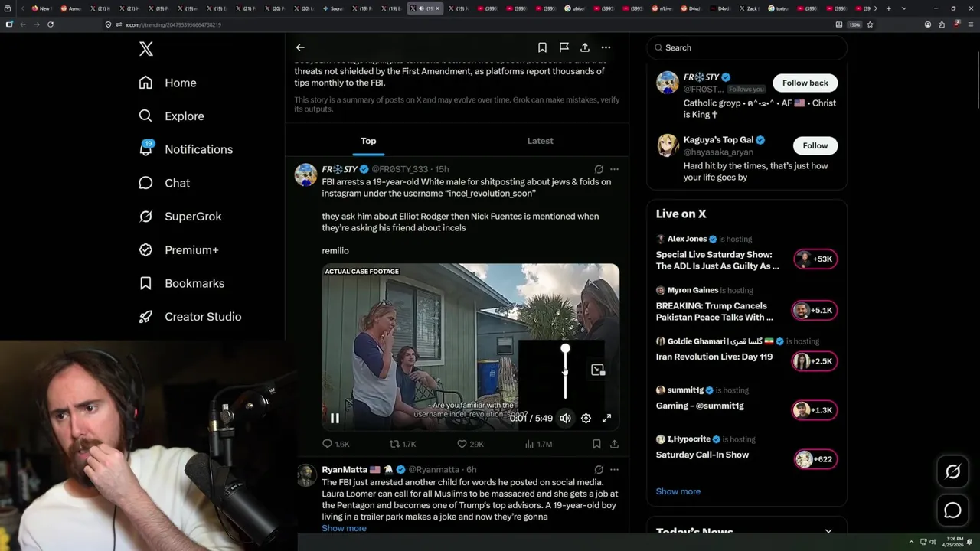Screen dimensions: 980x551
Task: Toggle picture-in-picture icon on video
Action: click(x=598, y=370)
